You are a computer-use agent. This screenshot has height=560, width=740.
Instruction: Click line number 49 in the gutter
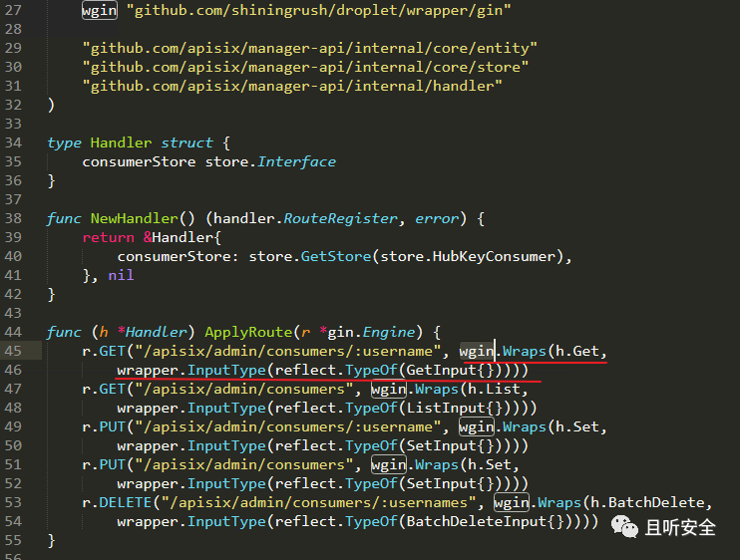[x=13, y=427]
